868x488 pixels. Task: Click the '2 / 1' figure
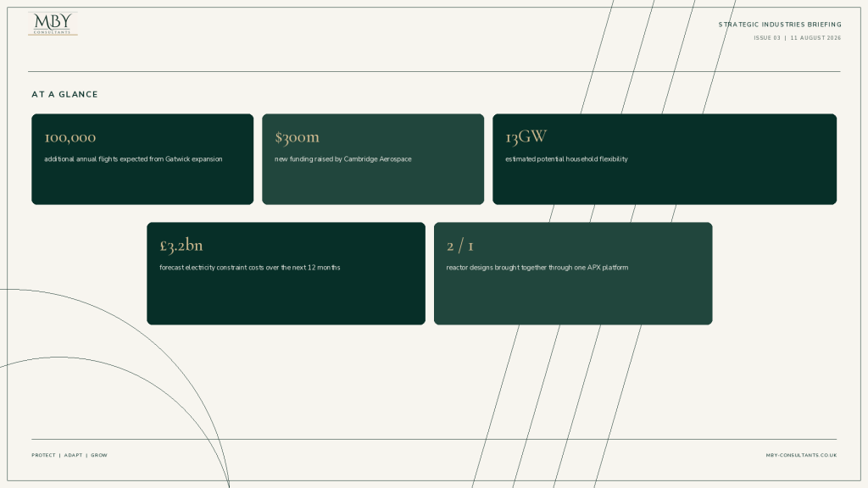click(x=460, y=246)
